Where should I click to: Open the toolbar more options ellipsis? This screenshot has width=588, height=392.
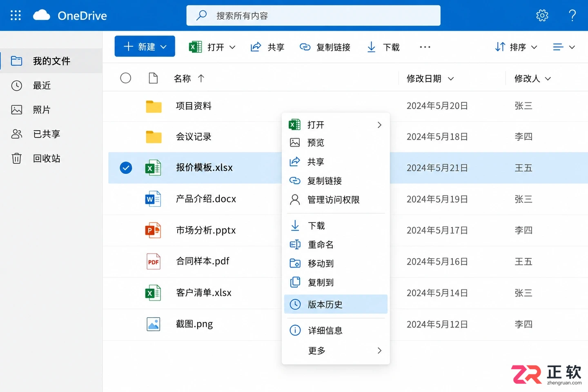pos(425,47)
